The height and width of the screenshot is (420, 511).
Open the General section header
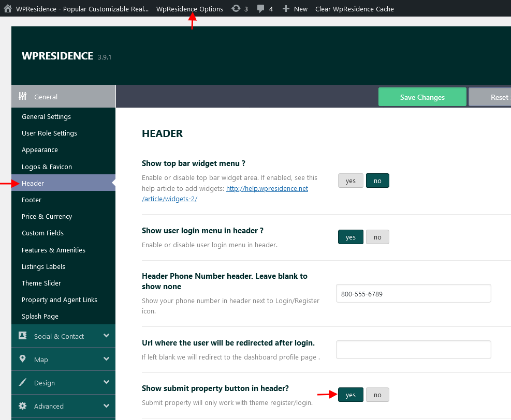tap(63, 96)
